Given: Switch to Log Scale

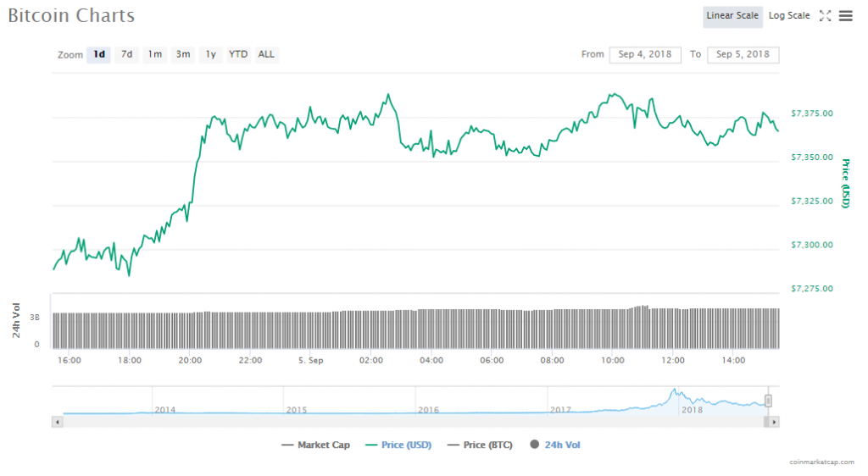Looking at the screenshot, I should tap(789, 16).
